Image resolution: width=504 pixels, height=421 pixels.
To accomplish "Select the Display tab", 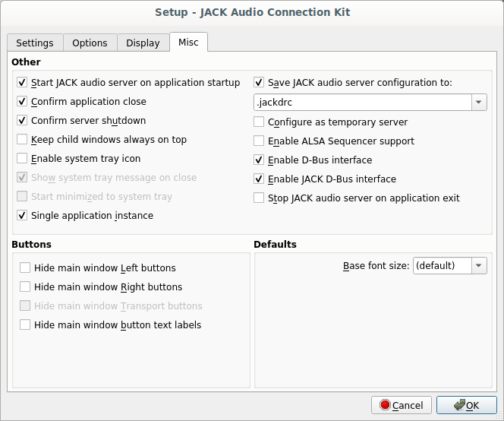I will click(x=143, y=43).
